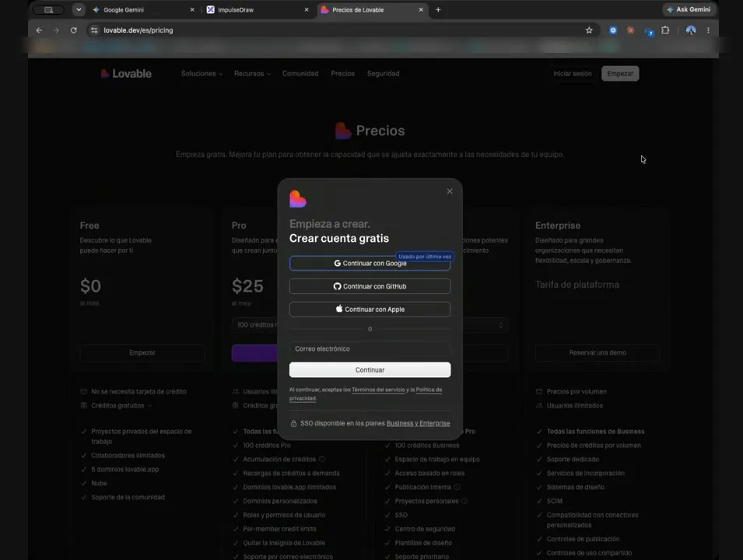This screenshot has height=560, width=743.
Task: Click Reservar una demo button
Action: 598,353
